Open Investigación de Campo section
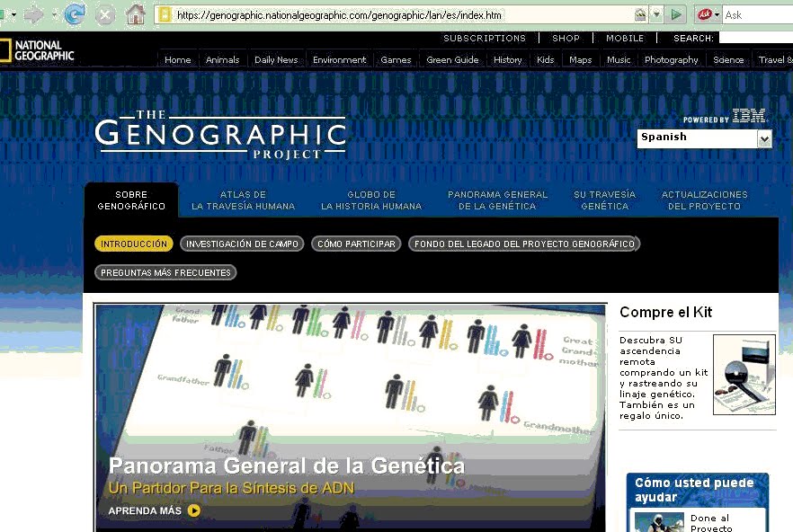The height and width of the screenshot is (532, 793). [242, 244]
